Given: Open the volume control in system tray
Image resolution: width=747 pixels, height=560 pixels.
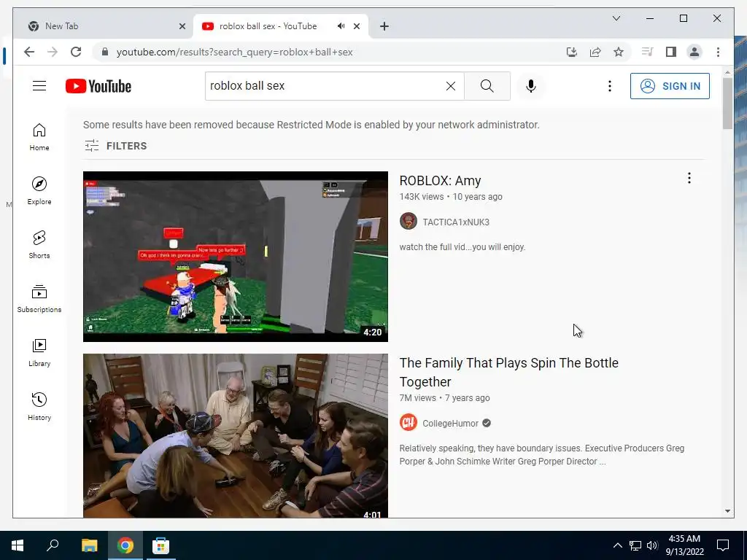Looking at the screenshot, I should [x=652, y=545].
